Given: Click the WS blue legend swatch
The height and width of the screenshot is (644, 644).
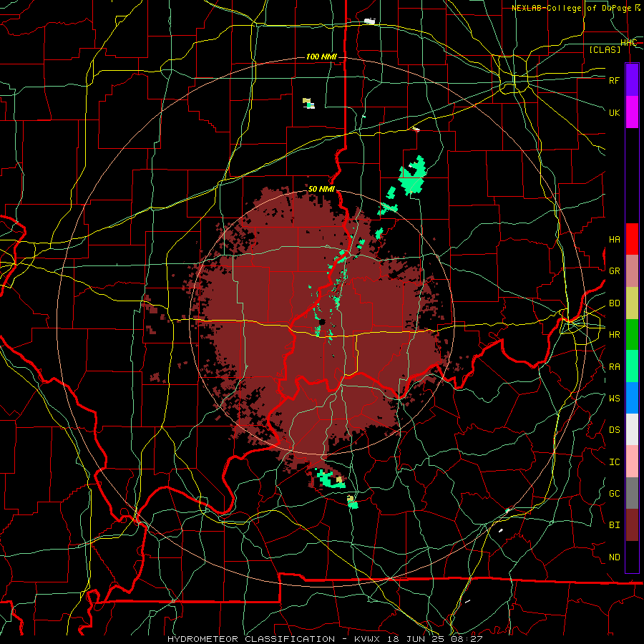Looking at the screenshot, I should click(x=632, y=398).
